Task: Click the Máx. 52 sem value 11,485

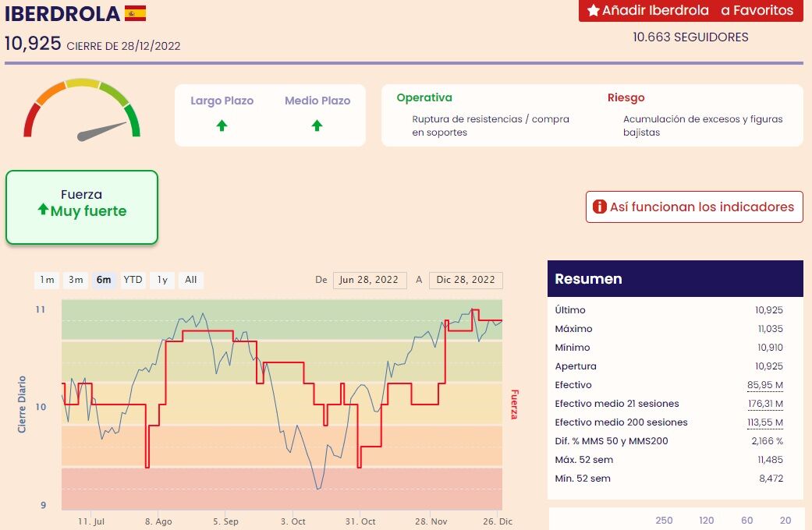Action: click(770, 460)
